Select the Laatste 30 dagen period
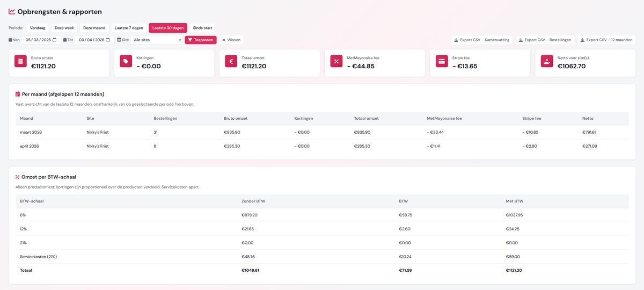This screenshot has width=644, height=290. tap(168, 28)
